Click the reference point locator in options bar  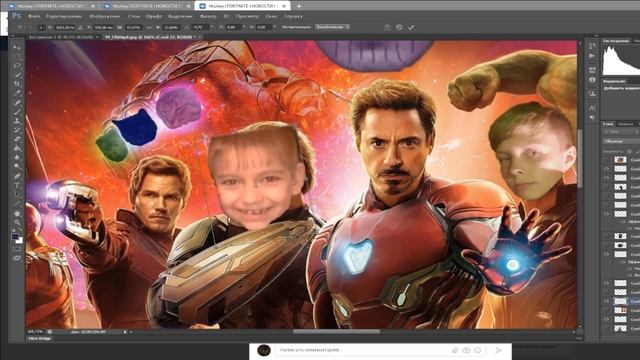[42, 27]
